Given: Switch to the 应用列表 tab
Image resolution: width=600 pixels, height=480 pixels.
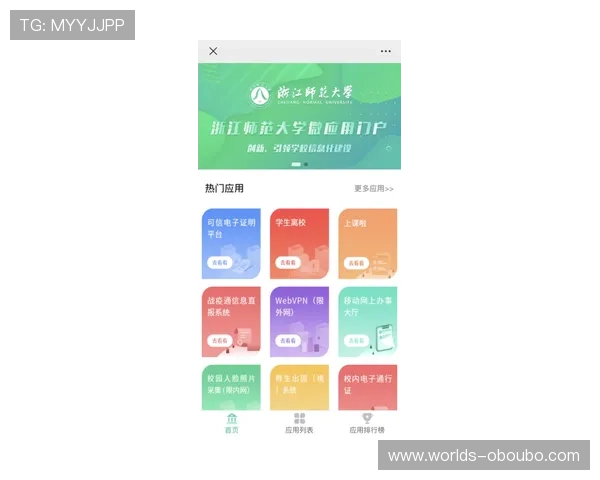Looking at the screenshot, I should (x=299, y=423).
